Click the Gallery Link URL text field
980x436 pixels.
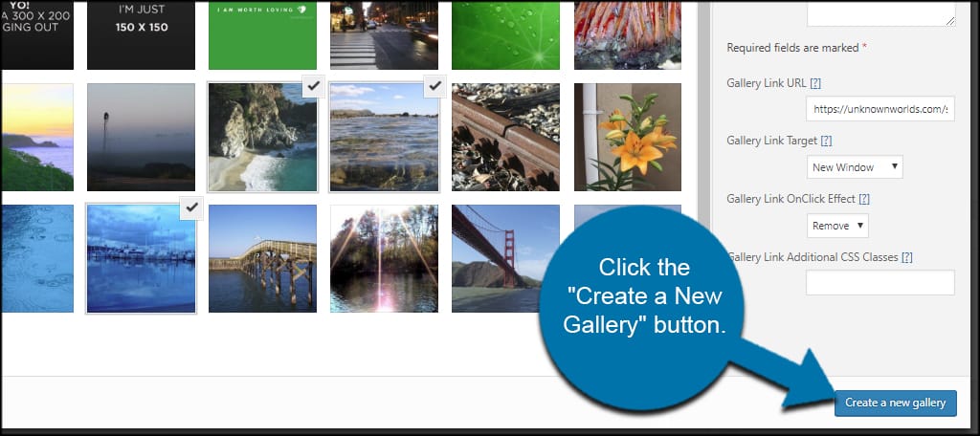(x=880, y=109)
